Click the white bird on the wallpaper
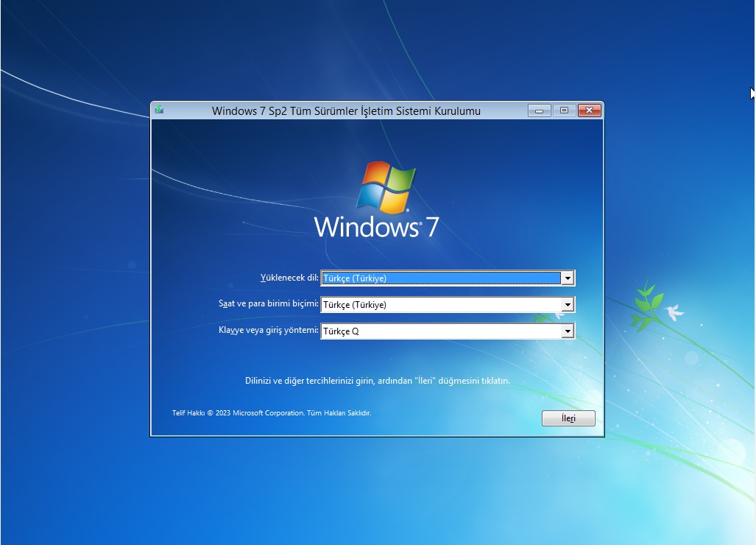This screenshot has width=756, height=545. pos(673,314)
